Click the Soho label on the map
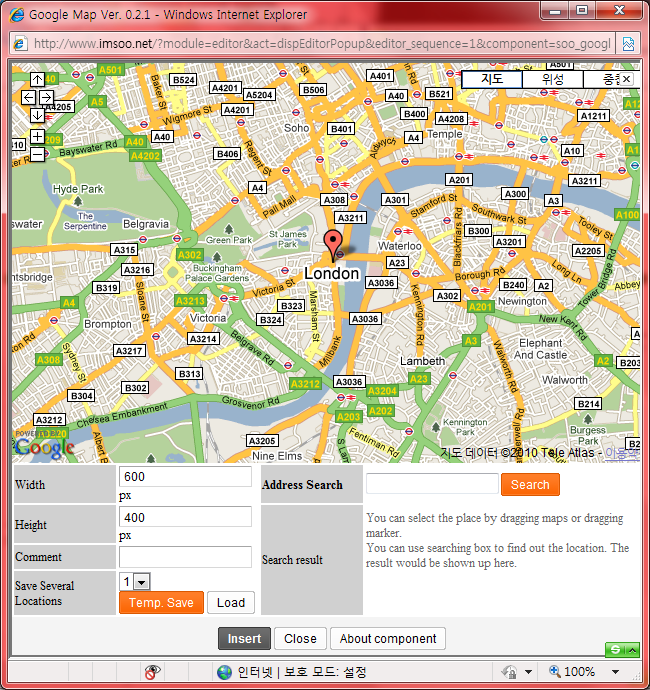This screenshot has width=650, height=690. 296,128
